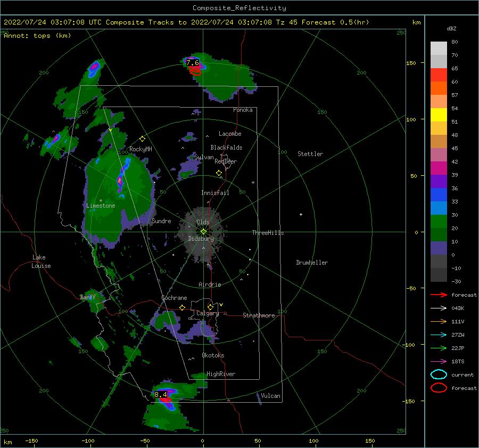Click the white 04DK arrow in legend
This screenshot has height=448, width=479.
[439, 308]
